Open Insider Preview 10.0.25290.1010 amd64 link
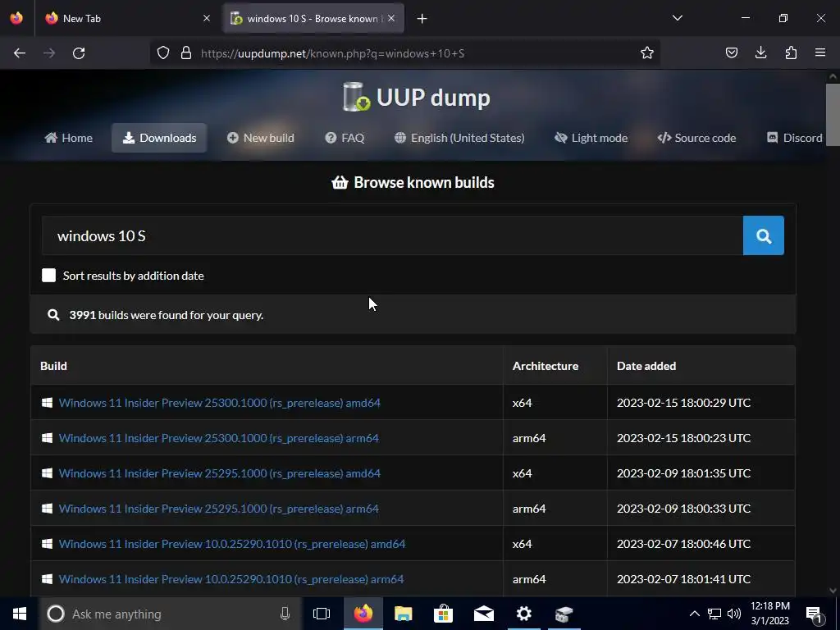 coord(232,544)
